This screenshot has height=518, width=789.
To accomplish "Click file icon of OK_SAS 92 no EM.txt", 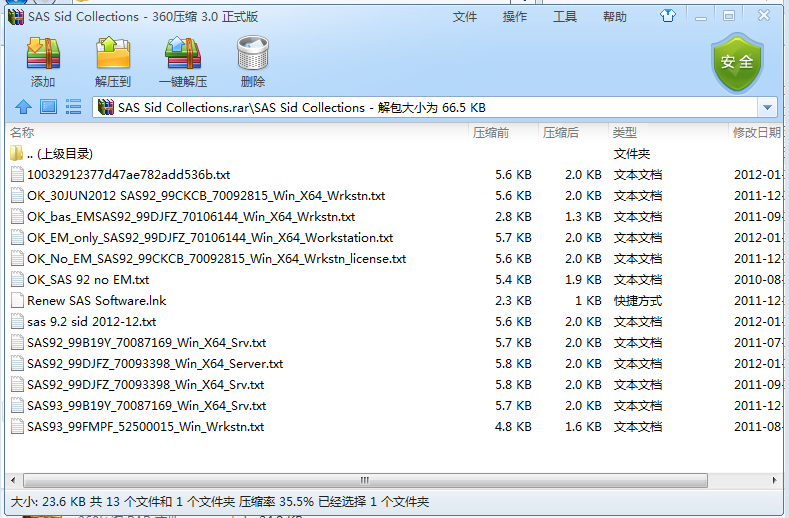I will 18,279.
